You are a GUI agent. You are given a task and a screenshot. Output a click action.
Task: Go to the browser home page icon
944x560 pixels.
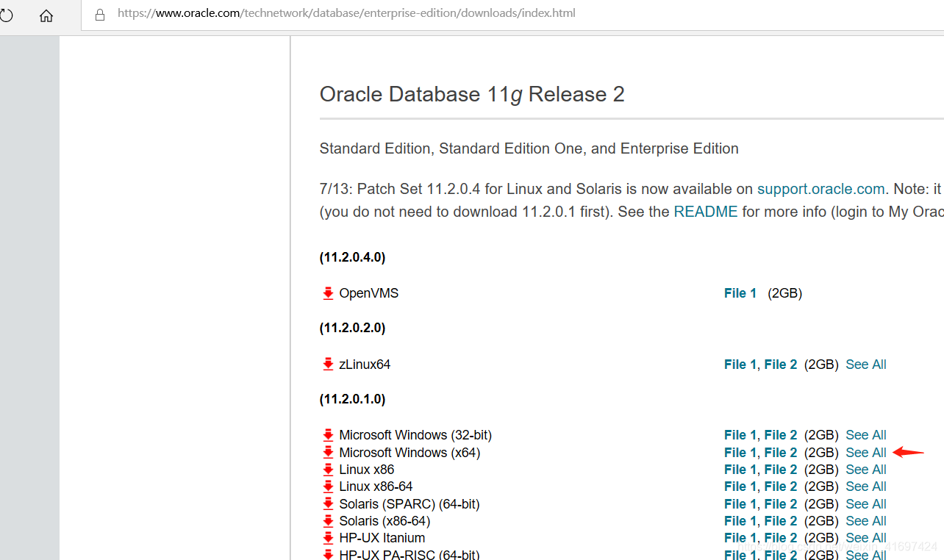[x=46, y=15]
